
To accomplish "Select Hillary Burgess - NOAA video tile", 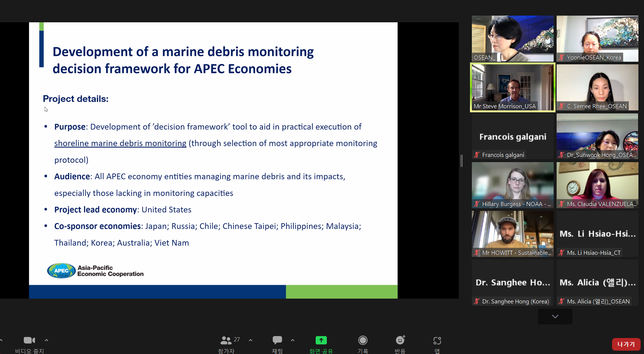I will pyautogui.click(x=512, y=185).
